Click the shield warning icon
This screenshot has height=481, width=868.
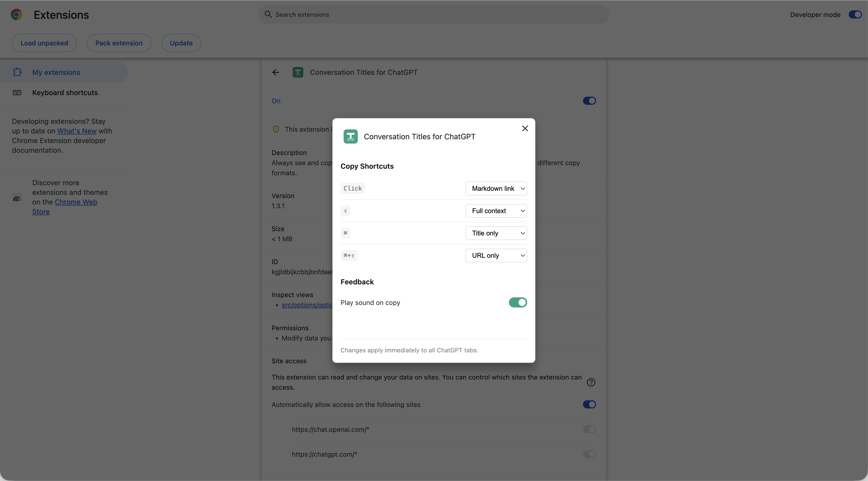[x=276, y=129]
